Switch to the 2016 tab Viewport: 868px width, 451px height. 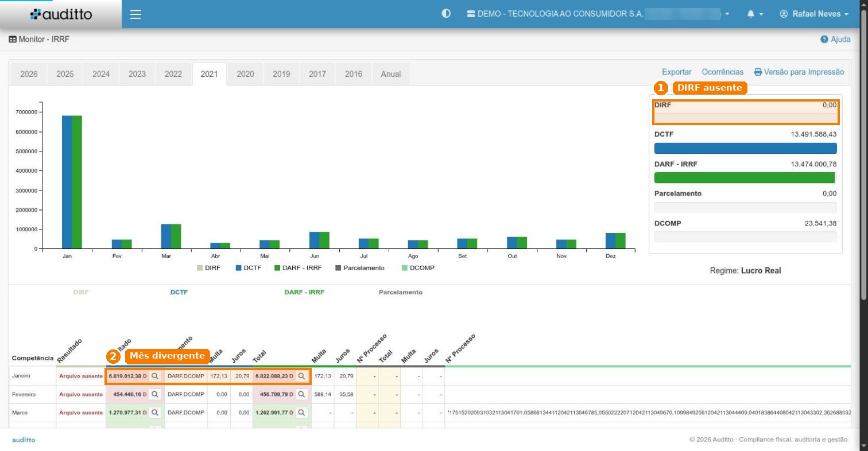(354, 74)
